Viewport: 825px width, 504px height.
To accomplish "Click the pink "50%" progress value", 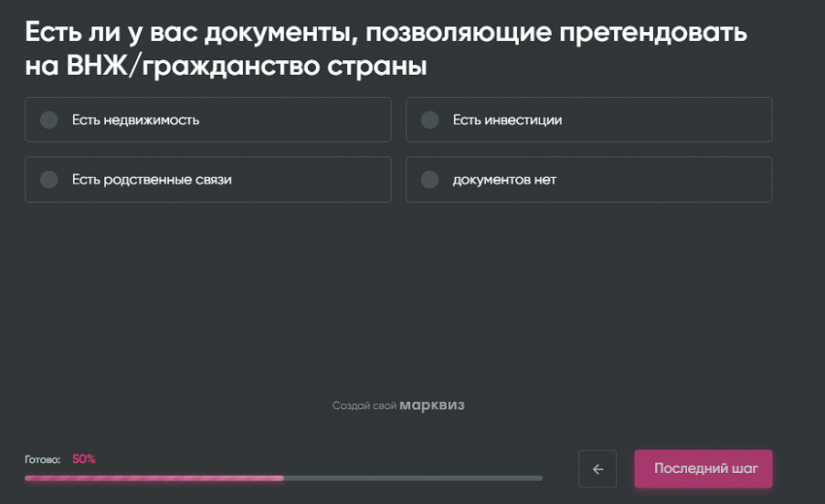I will click(x=84, y=459).
